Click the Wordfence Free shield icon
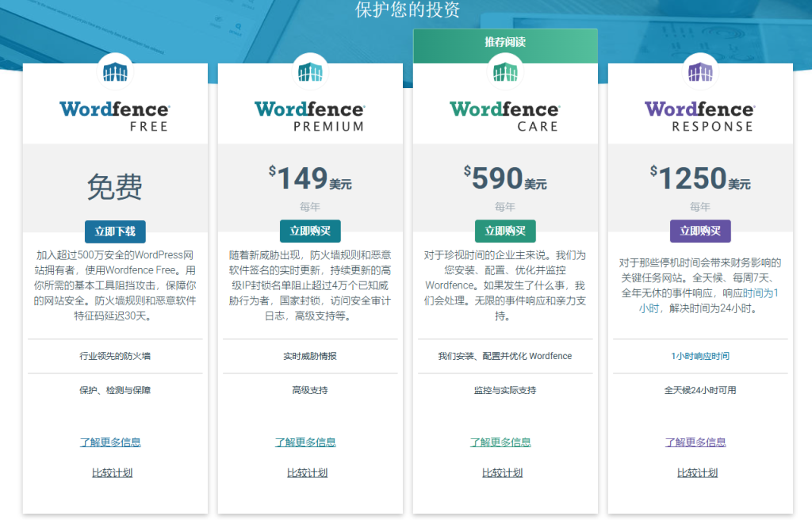 116,71
